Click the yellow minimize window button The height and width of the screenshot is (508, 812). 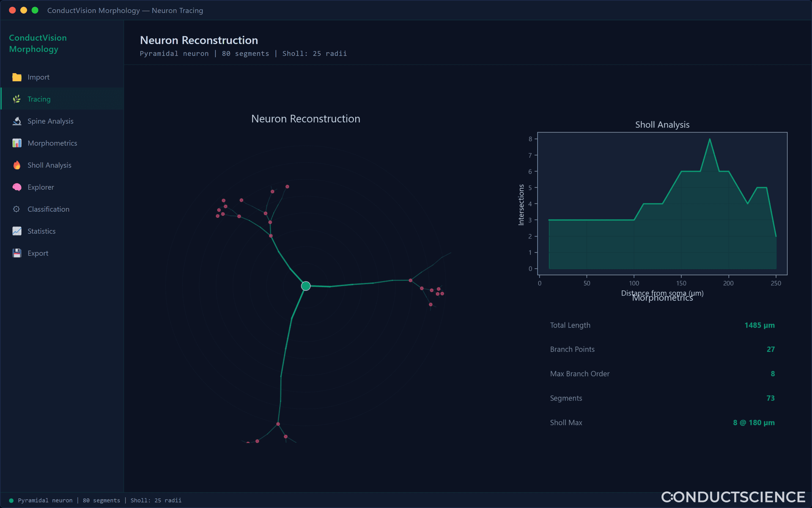click(24, 10)
